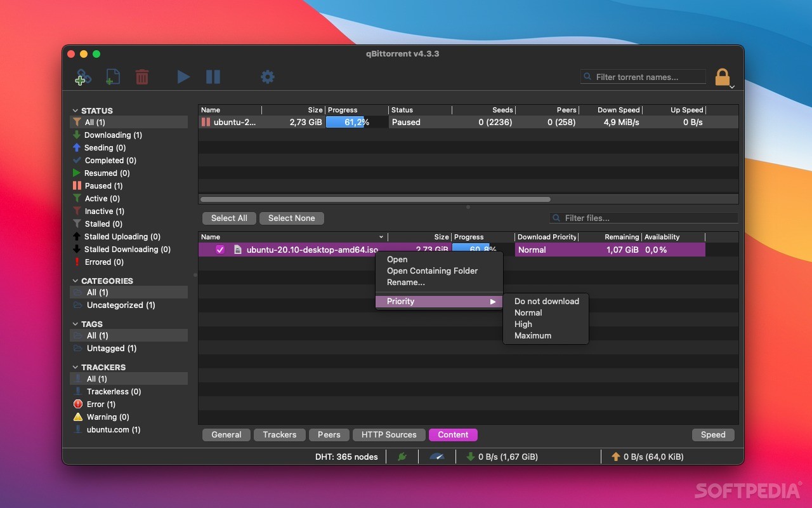The height and width of the screenshot is (508, 812).
Task: Click the Select All button
Action: point(229,218)
